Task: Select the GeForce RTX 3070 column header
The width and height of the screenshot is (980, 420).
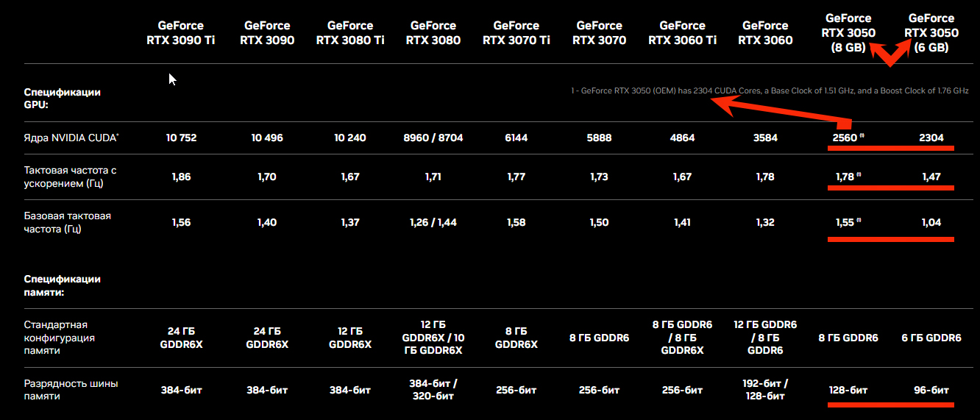Action: pyautogui.click(x=599, y=33)
